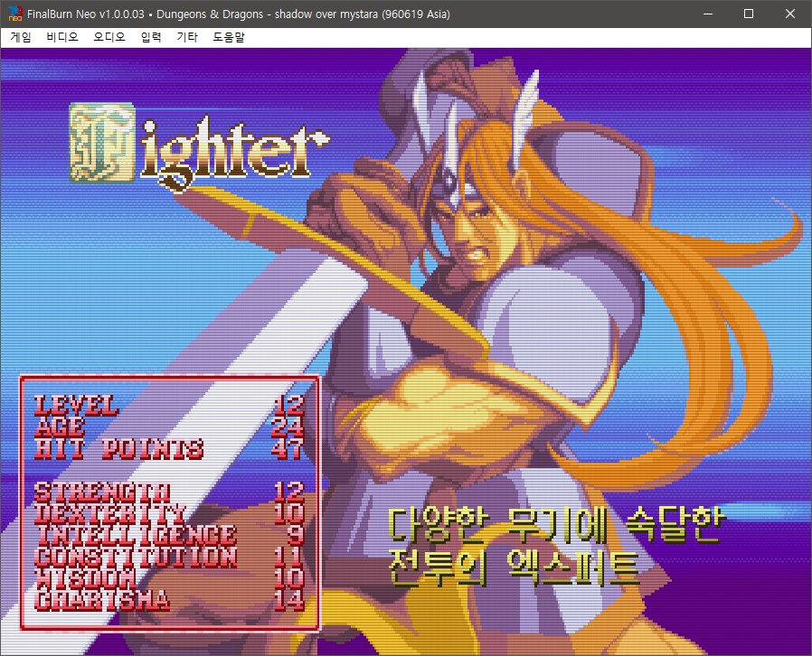Open the 기타 menu
This screenshot has width=812, height=656.
click(x=187, y=37)
